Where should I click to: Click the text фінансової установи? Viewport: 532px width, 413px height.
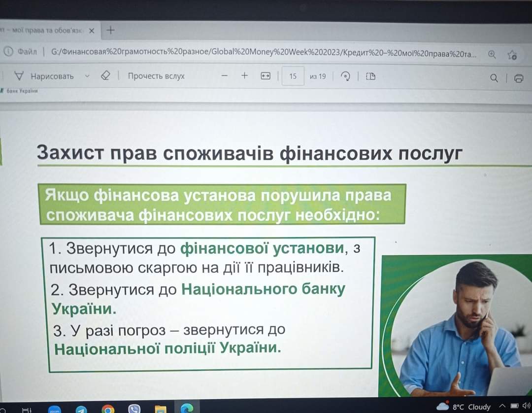tap(262, 248)
